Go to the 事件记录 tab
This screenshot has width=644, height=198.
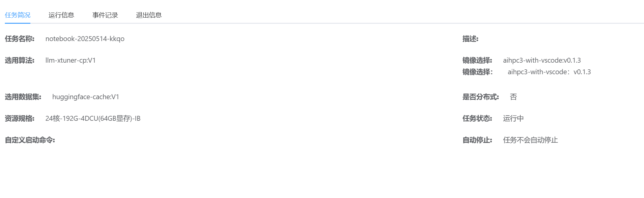pyautogui.click(x=105, y=15)
